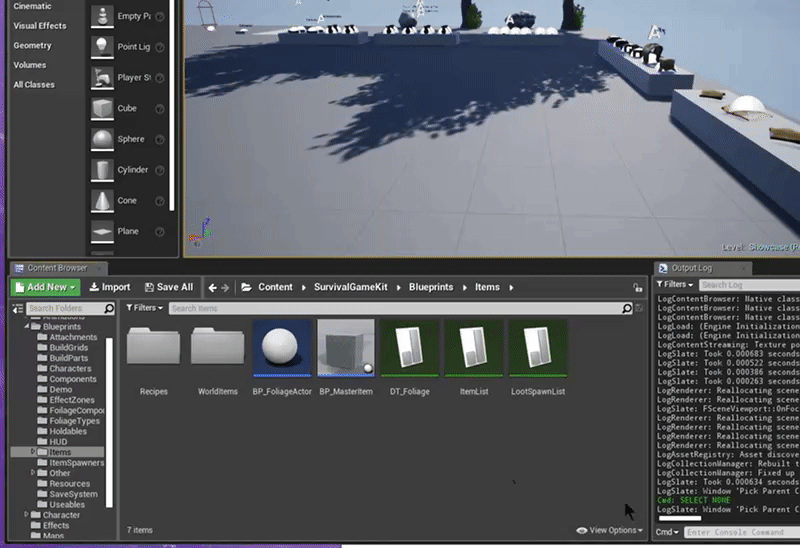
Task: Open help for Cylinder entry
Action: pyautogui.click(x=160, y=170)
